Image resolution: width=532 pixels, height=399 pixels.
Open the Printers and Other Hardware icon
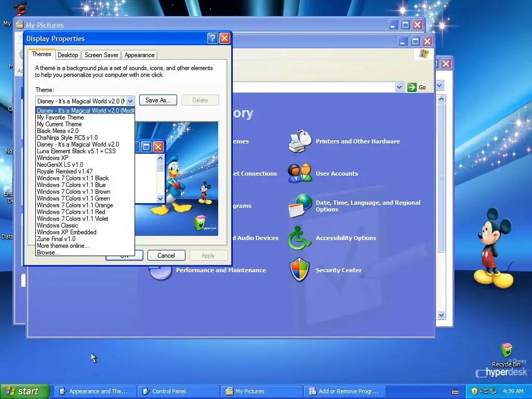coord(300,141)
